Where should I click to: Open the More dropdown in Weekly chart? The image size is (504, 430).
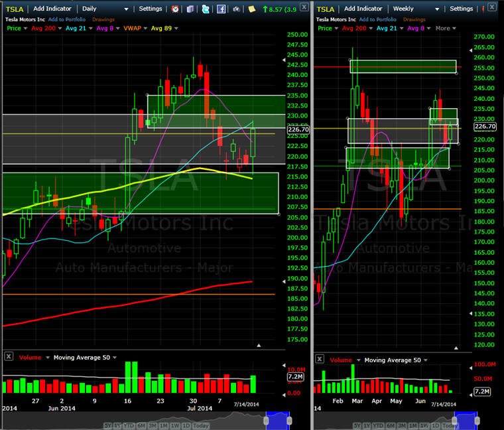tap(446, 29)
